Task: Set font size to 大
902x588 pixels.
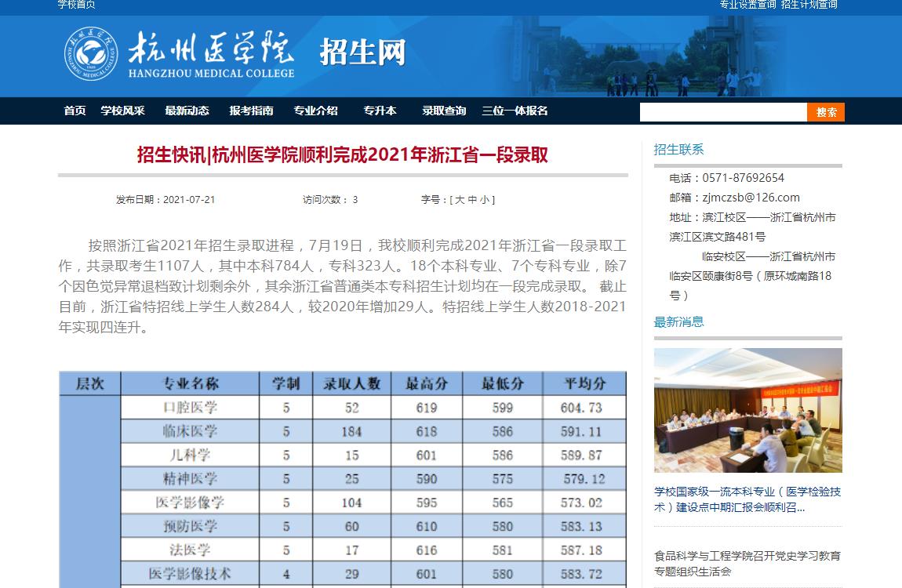Action: pos(460,200)
